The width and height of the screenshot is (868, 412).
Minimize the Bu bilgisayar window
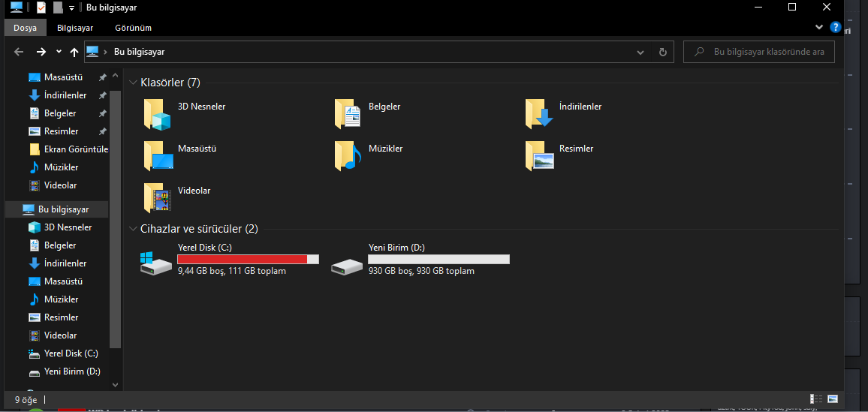pos(758,8)
